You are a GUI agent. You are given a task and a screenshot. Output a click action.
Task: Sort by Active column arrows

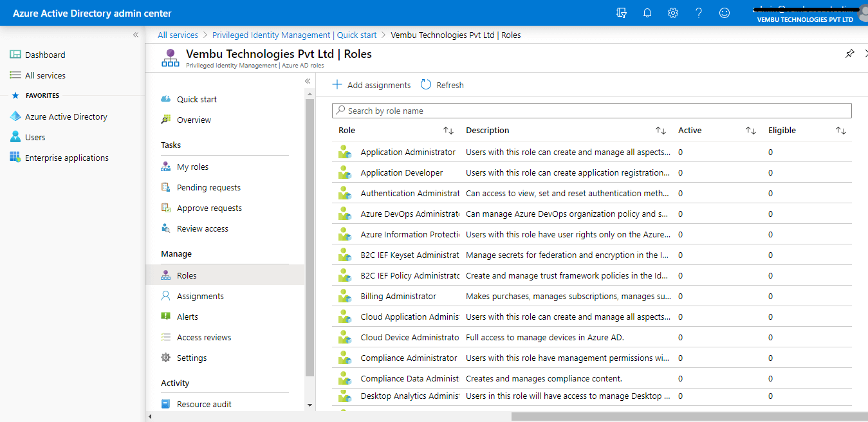pos(751,131)
